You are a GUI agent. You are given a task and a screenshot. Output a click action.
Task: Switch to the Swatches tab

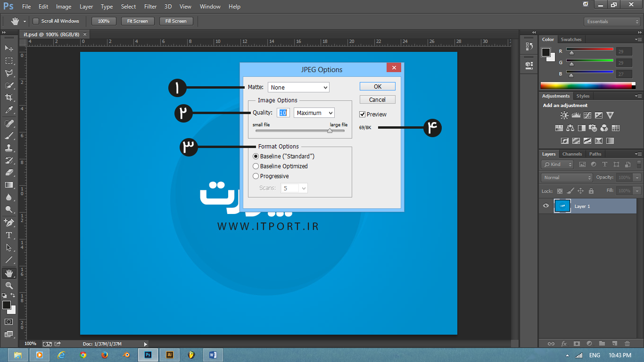click(x=571, y=40)
